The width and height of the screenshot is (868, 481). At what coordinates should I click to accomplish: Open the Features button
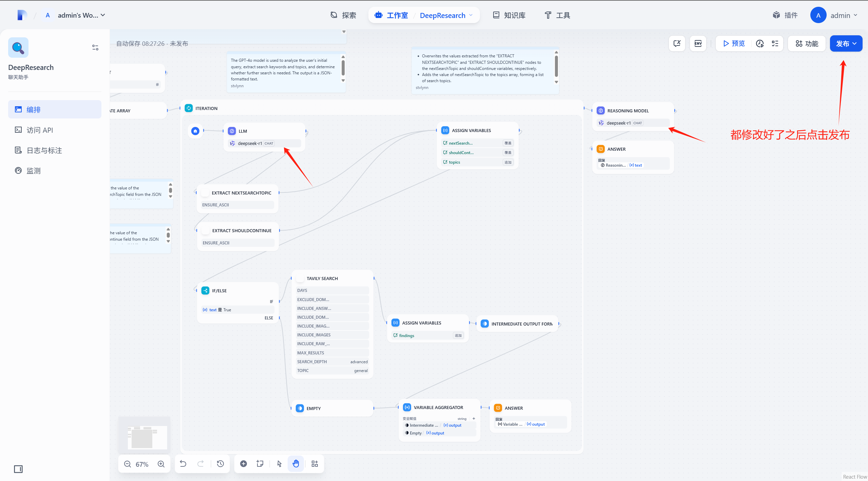coord(807,43)
